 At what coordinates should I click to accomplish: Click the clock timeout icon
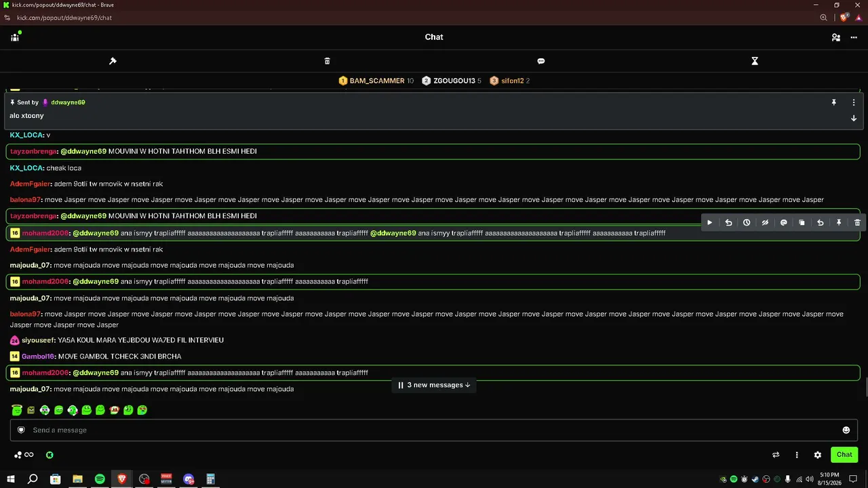click(x=747, y=222)
